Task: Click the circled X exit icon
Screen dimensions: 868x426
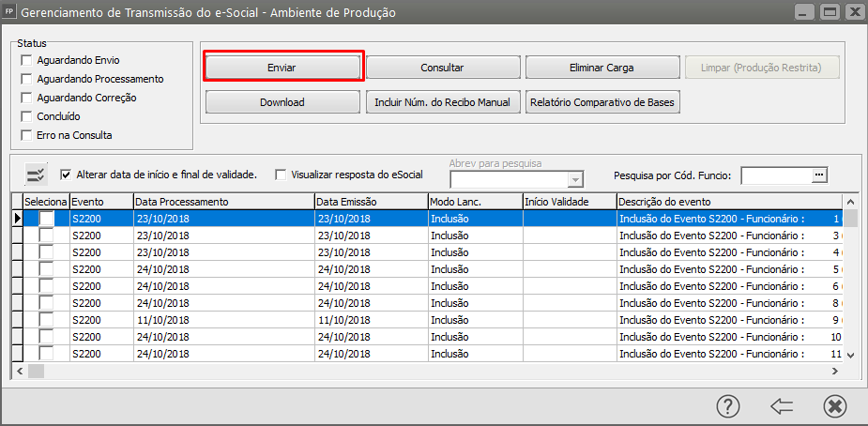Action: click(x=834, y=405)
